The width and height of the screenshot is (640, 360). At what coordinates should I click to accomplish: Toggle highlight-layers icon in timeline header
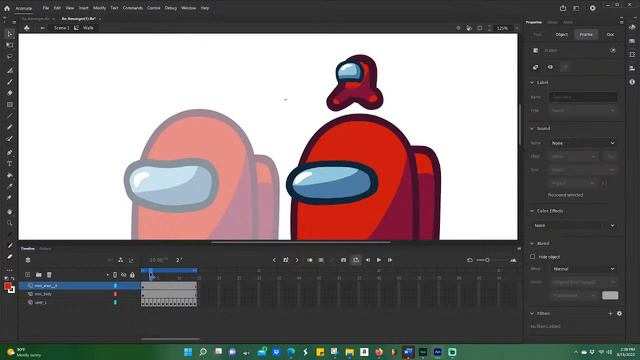(108, 275)
